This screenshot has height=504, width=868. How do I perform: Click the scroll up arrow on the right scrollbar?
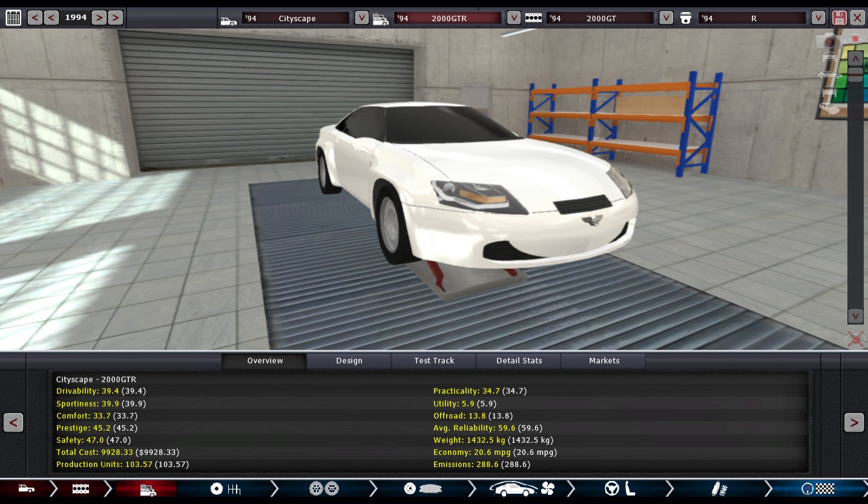(x=855, y=59)
